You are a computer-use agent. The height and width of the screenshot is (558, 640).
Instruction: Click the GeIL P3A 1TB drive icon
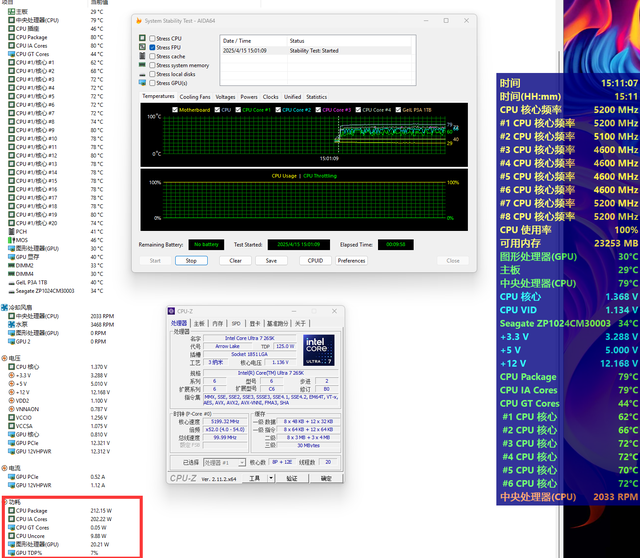11,282
